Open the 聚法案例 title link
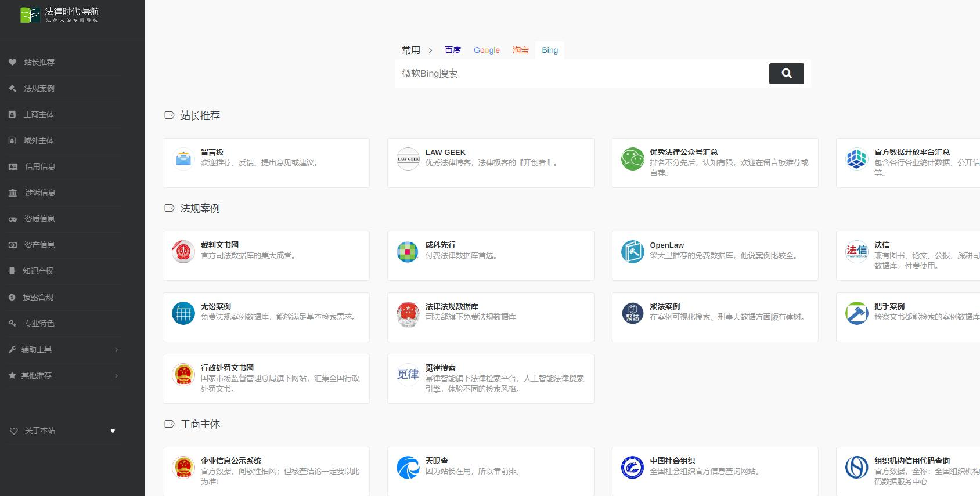 [665, 306]
